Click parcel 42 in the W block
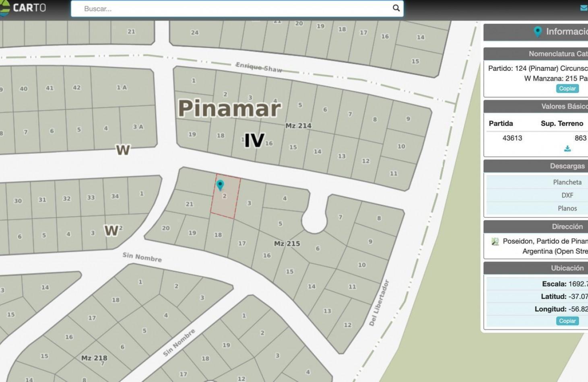The image size is (588, 382). pyautogui.click(x=76, y=87)
